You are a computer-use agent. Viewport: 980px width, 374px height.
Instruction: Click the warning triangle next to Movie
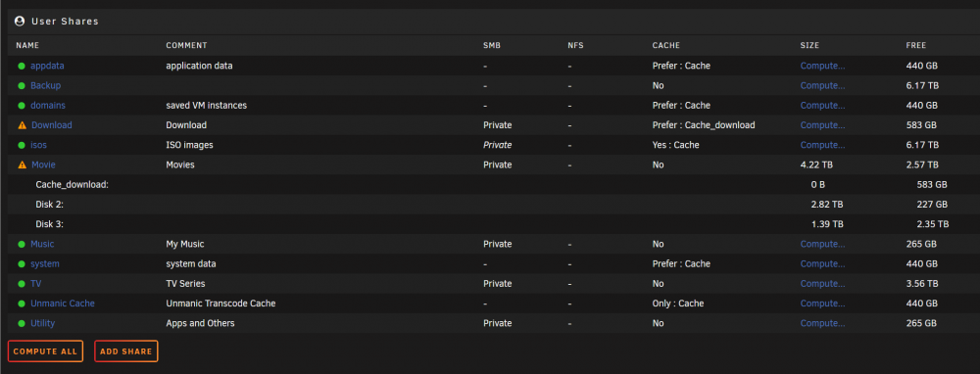(x=23, y=164)
